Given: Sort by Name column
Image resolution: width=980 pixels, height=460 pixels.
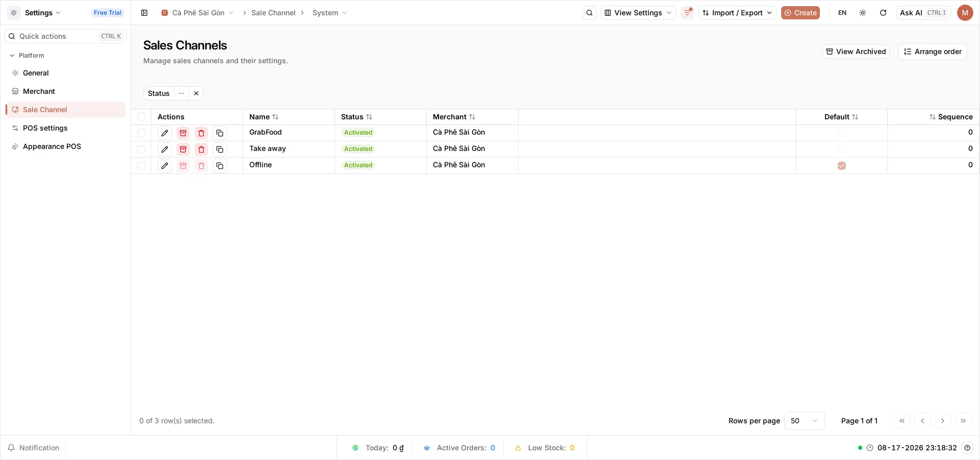Looking at the screenshot, I should click(264, 117).
